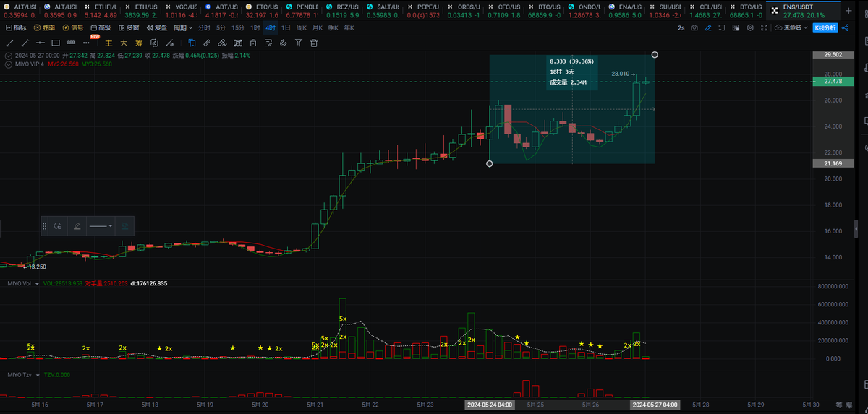Expand the 未命名 layout dropdown

point(791,27)
